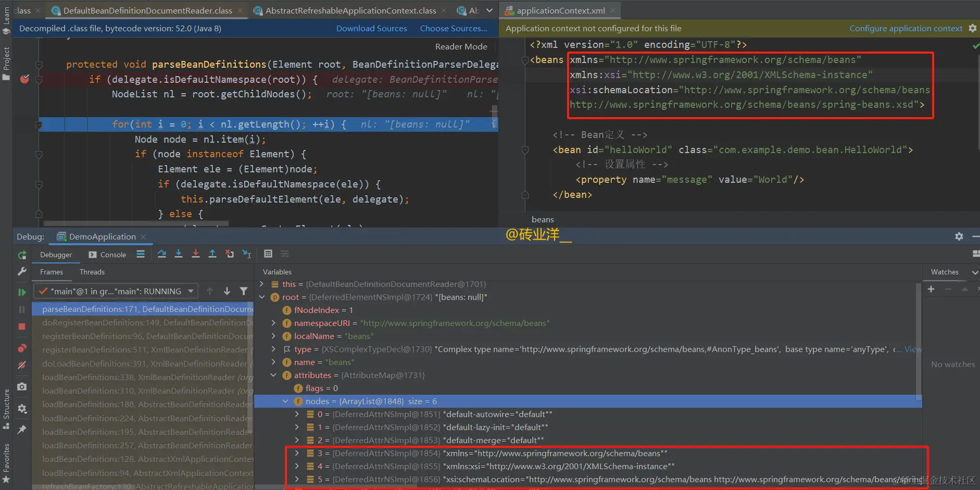Collapse the attributes AttributeMap node

click(273, 375)
